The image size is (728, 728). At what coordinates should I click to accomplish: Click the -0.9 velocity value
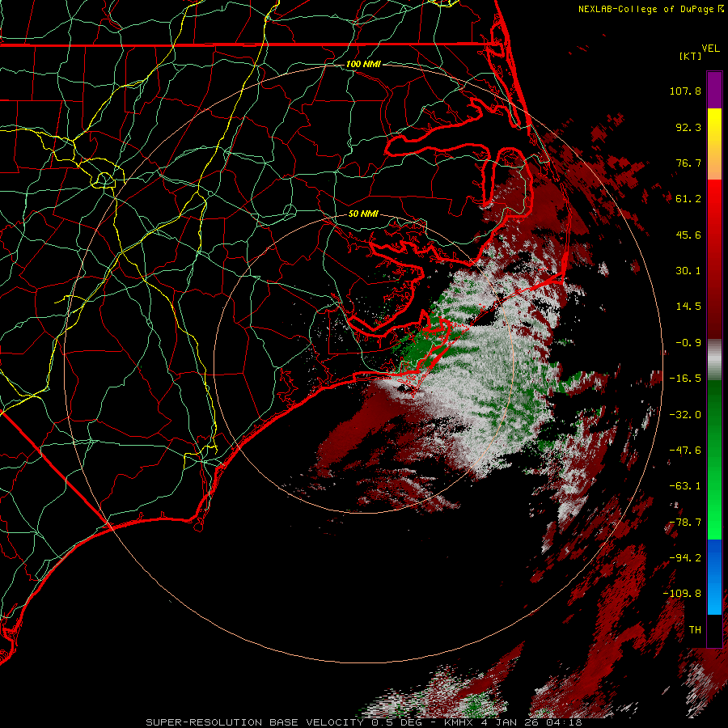[688, 343]
